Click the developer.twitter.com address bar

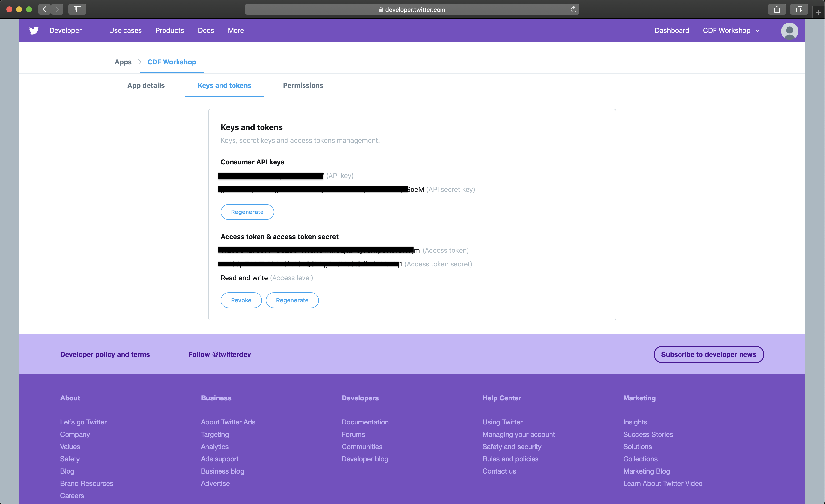point(412,9)
